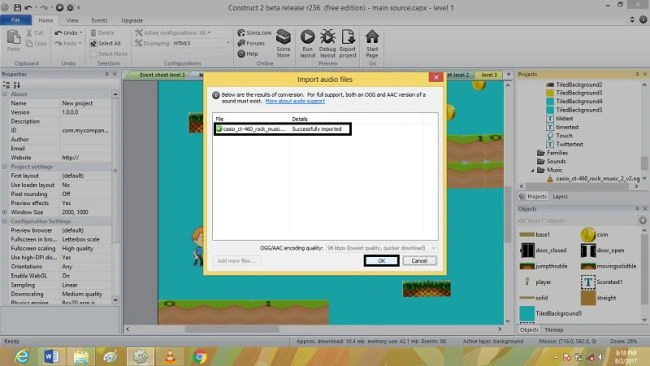This screenshot has height=366, width=650.
Task: Open the Event sheet level 1 tab
Action: pos(161,75)
